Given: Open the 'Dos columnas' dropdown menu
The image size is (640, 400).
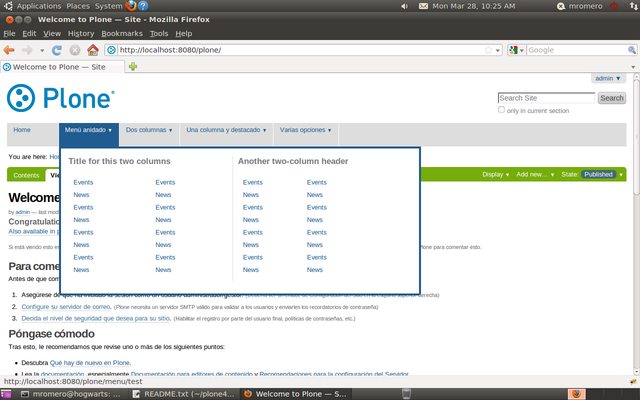Looking at the screenshot, I should pyautogui.click(x=149, y=130).
